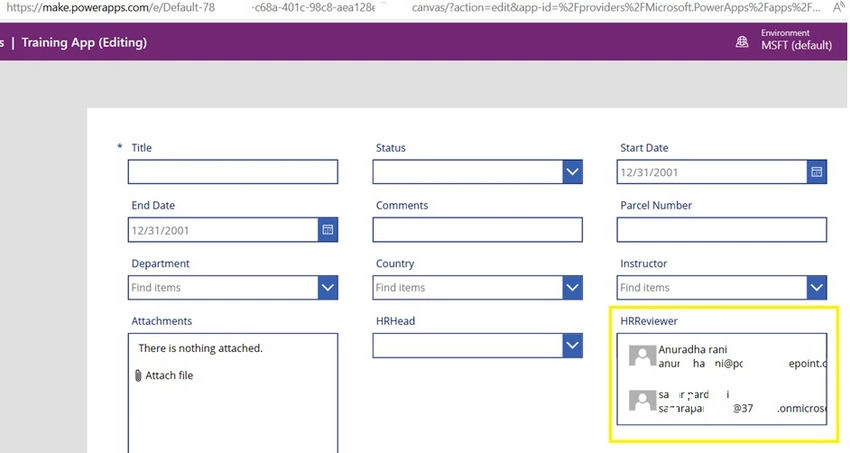Screen dimensions: 850x453
Task: Open the End Date calendar picker
Action: coord(327,230)
